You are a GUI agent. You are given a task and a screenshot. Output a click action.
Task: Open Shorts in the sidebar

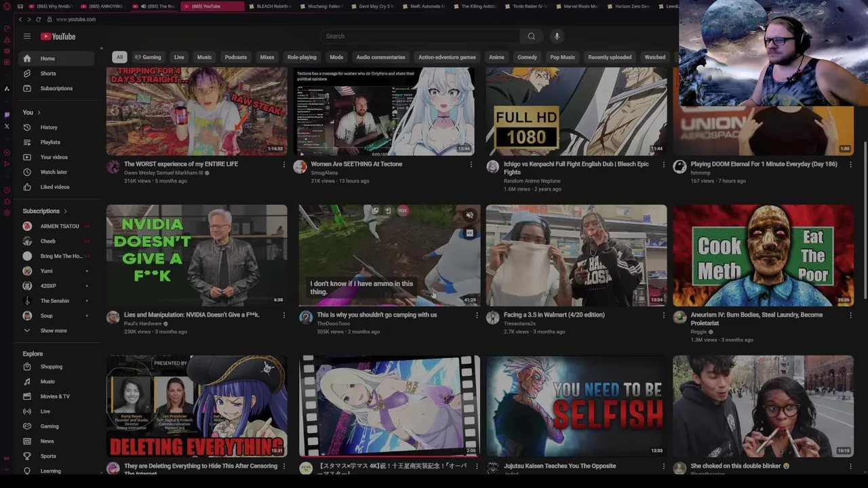coord(56,74)
